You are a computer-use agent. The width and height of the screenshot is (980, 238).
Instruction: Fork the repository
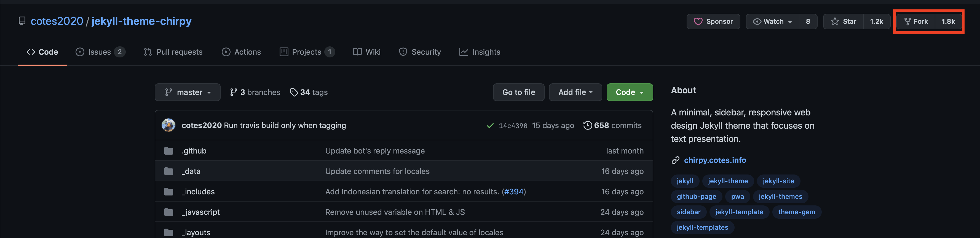916,21
